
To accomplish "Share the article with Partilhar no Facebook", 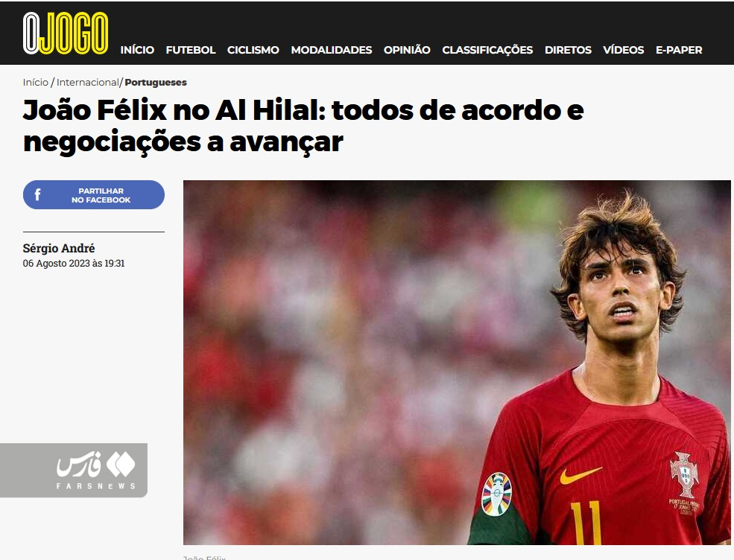I will 94,194.
